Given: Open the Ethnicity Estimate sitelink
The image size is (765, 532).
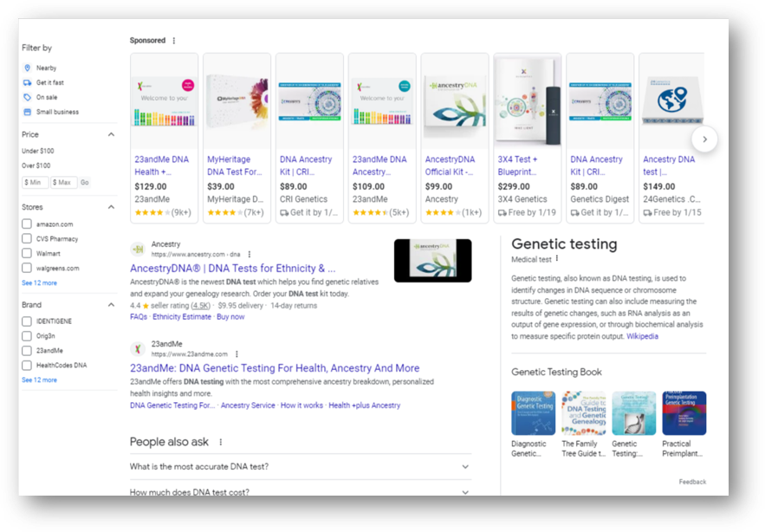Looking at the screenshot, I should (182, 317).
